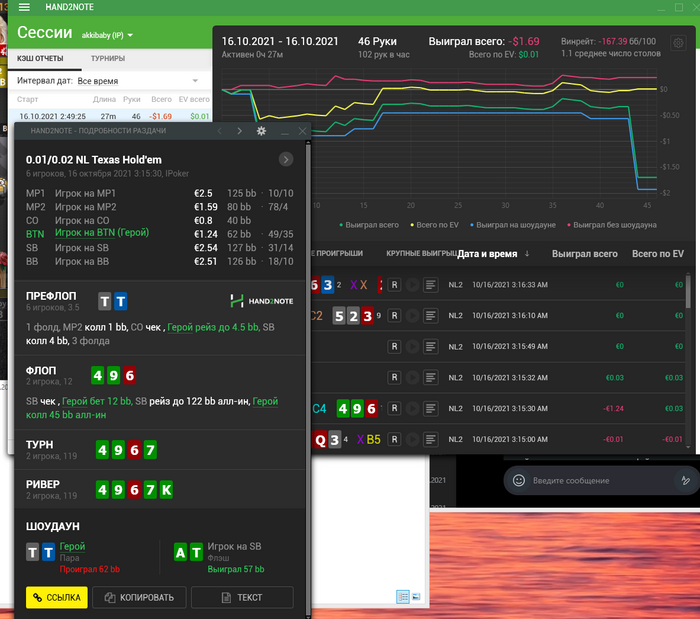
Task: Click the ТЕКСТ button
Action: point(242,598)
